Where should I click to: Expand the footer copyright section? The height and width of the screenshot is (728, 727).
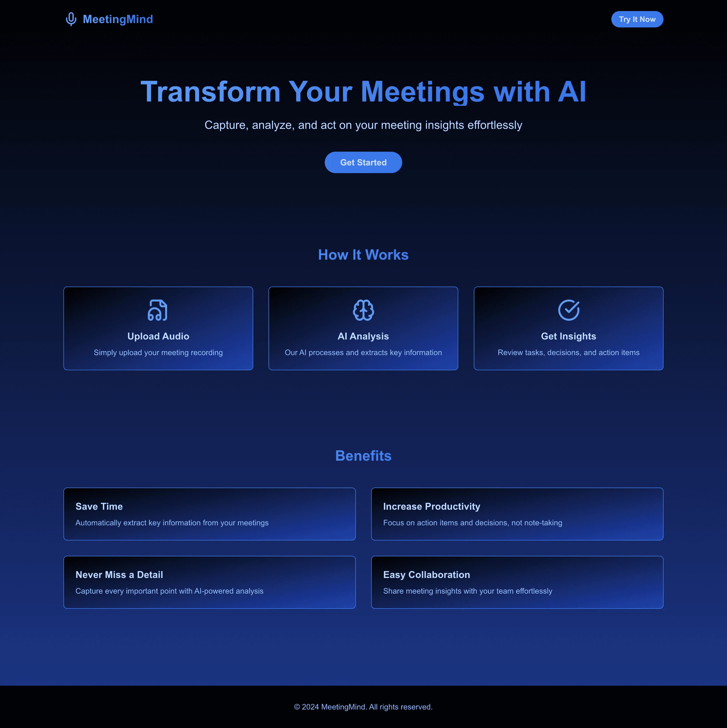[x=363, y=707]
